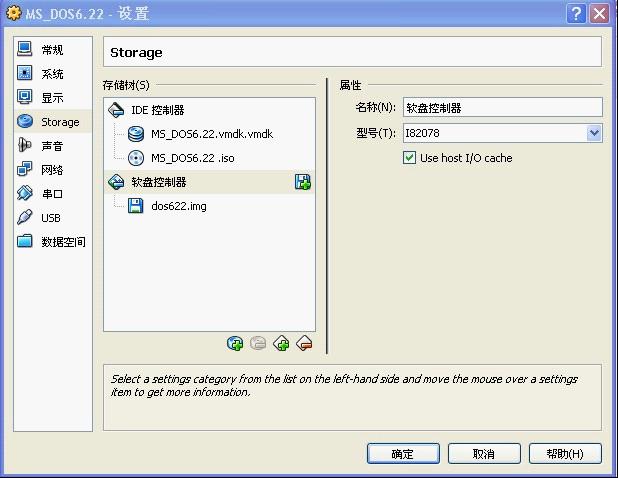The image size is (618, 478).
Task: Click the 串口 serial port icon
Action: [x=24, y=193]
